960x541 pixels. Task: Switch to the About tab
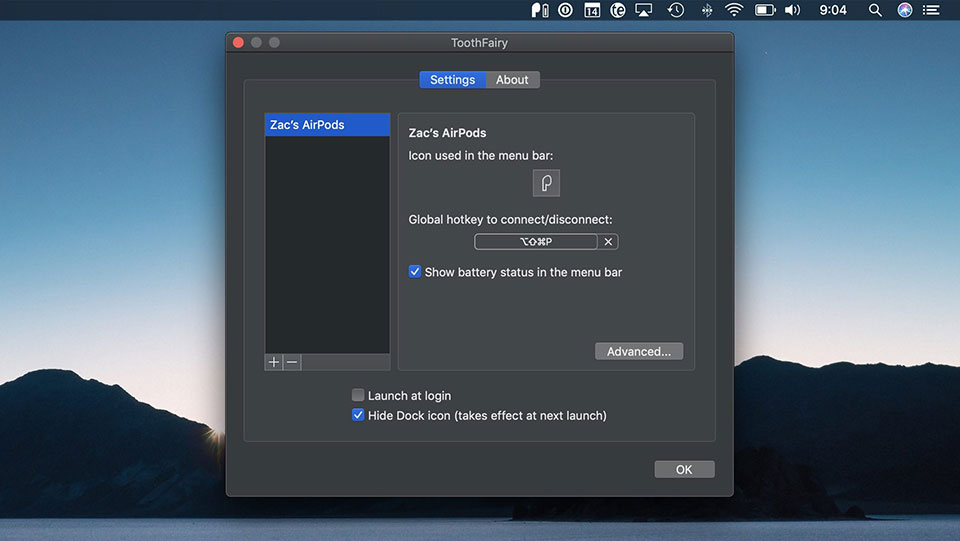tap(512, 80)
